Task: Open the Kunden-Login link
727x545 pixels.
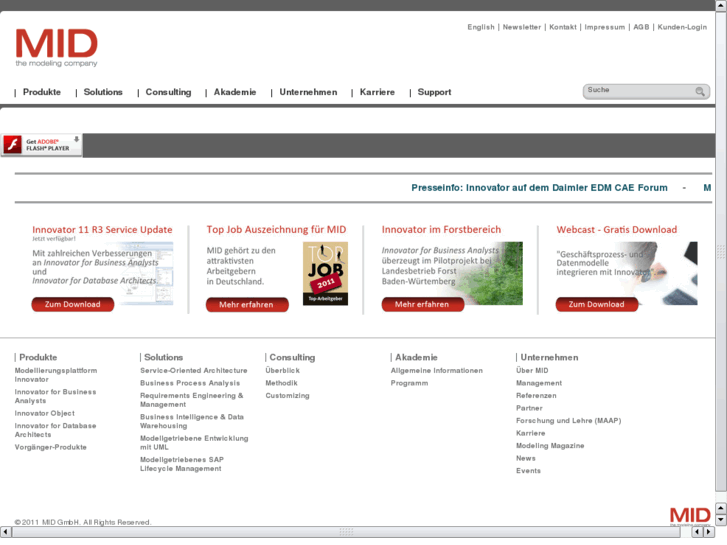Action: [682, 27]
